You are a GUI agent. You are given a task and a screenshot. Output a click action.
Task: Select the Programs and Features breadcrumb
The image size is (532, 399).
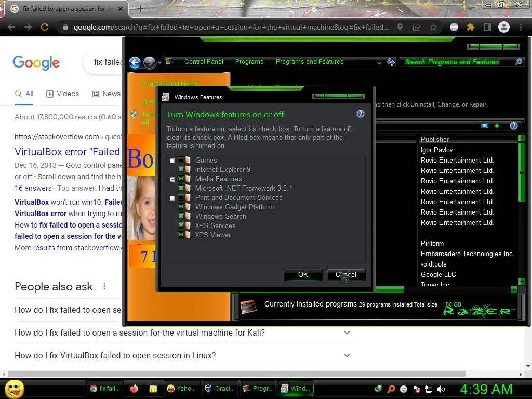(x=310, y=62)
